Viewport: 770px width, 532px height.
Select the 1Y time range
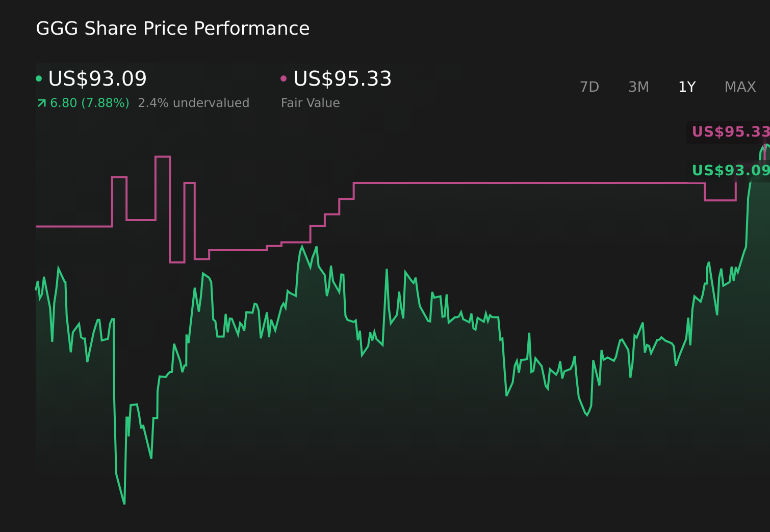click(686, 87)
